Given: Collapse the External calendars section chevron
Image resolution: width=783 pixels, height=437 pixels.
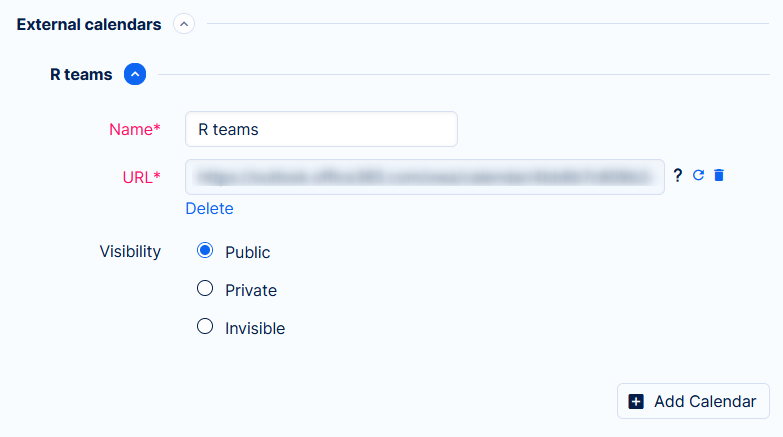Looking at the screenshot, I should pos(184,24).
